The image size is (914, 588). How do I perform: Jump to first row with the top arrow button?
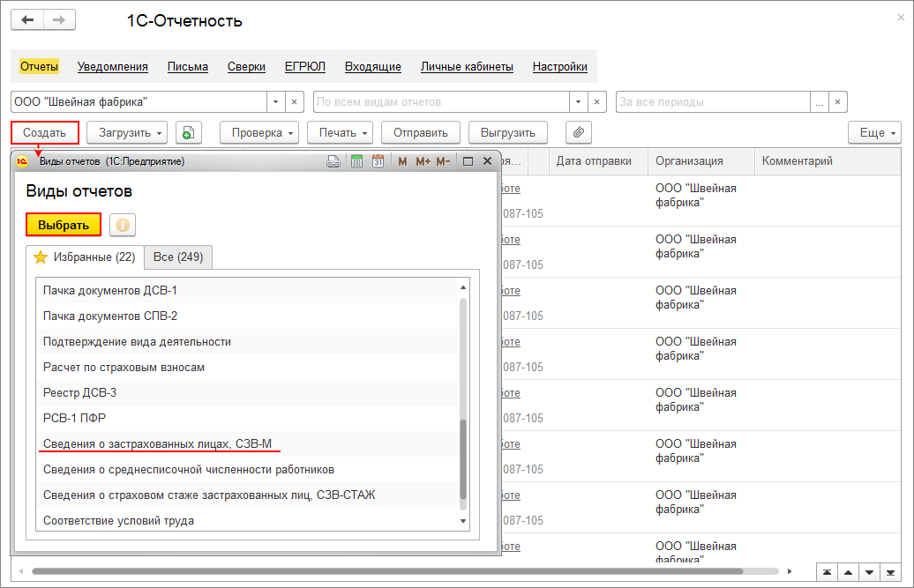827,572
